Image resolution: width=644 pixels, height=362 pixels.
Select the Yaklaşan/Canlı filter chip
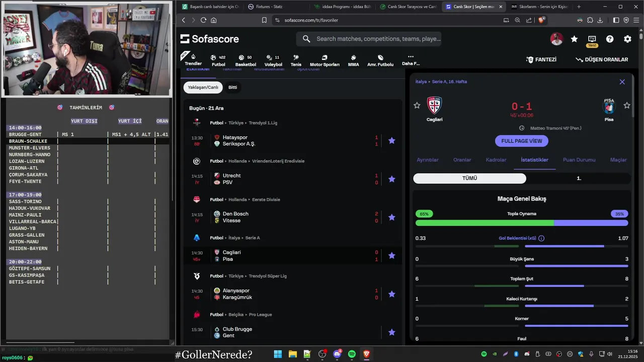[x=203, y=87]
